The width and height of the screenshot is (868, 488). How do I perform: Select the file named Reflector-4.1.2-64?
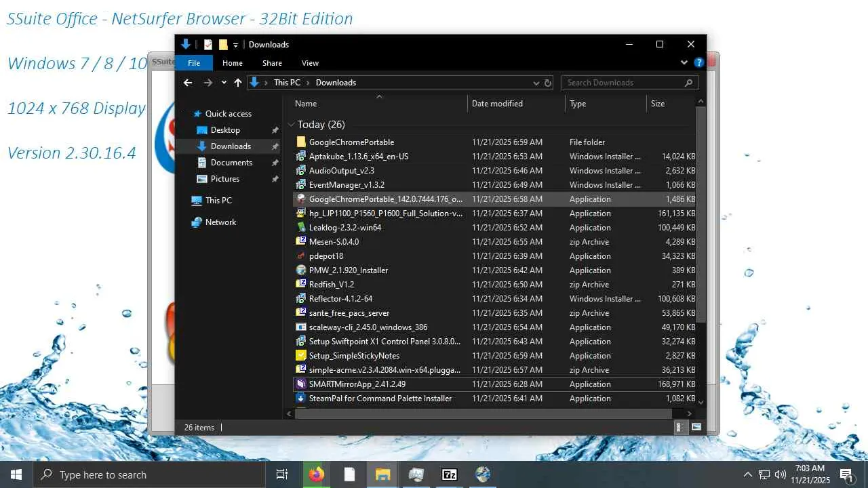340,299
